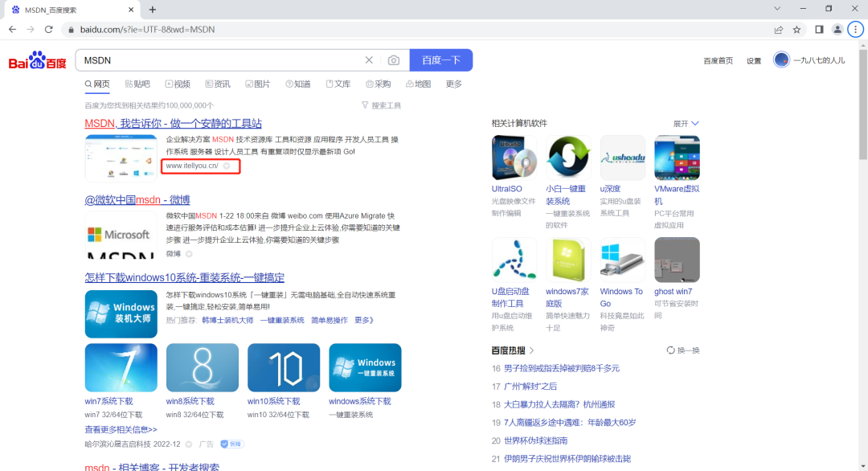Open u深度 software icon
The width and height of the screenshot is (868, 471).
click(x=622, y=158)
